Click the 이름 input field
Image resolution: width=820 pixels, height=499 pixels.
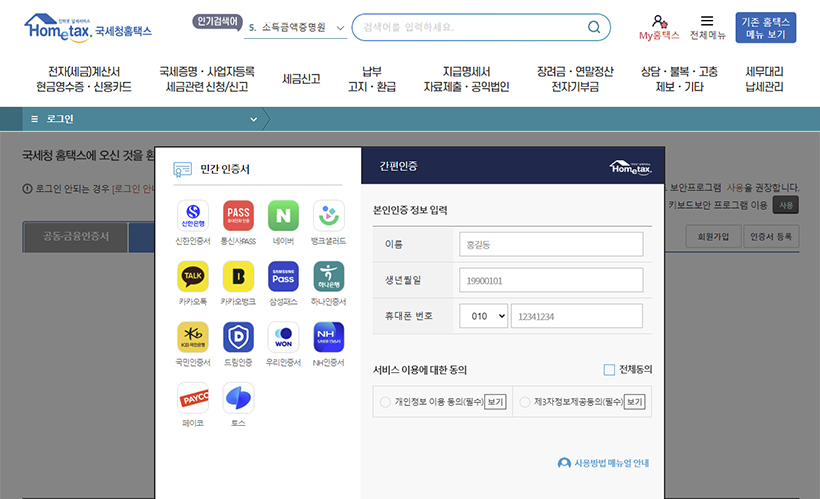(551, 244)
